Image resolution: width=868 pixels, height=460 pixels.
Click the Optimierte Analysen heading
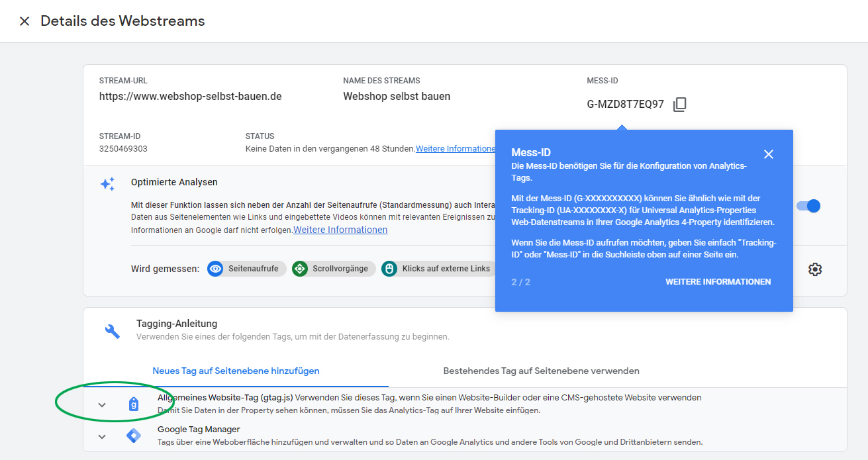174,182
